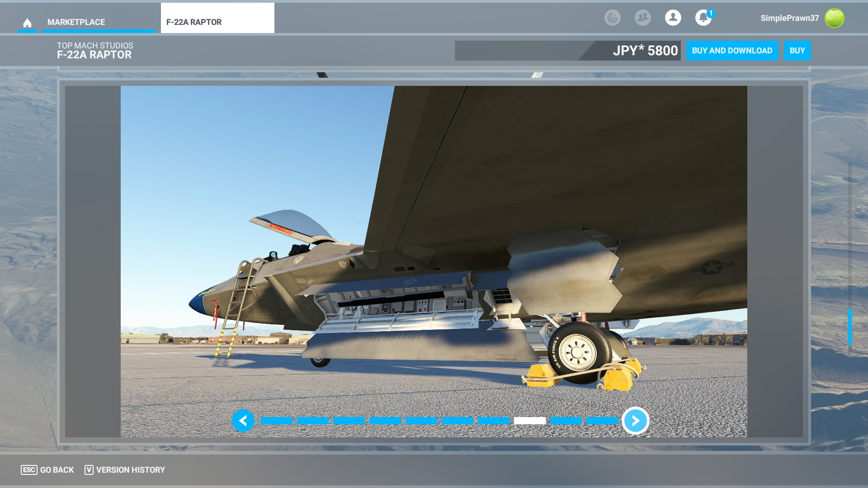868x488 pixels.
Task: Select the fourth gallery page indicator
Action: (385, 421)
